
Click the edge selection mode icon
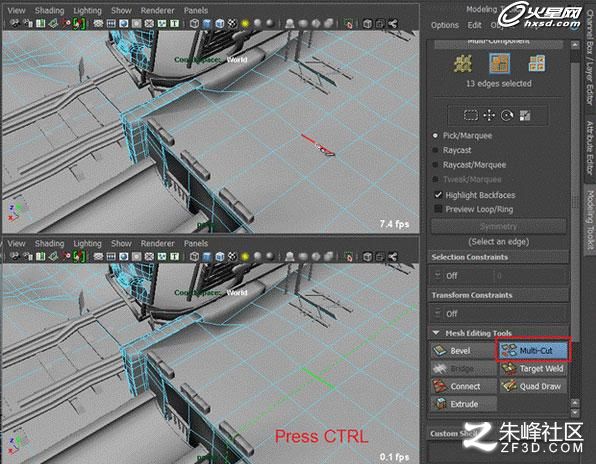coord(499,63)
